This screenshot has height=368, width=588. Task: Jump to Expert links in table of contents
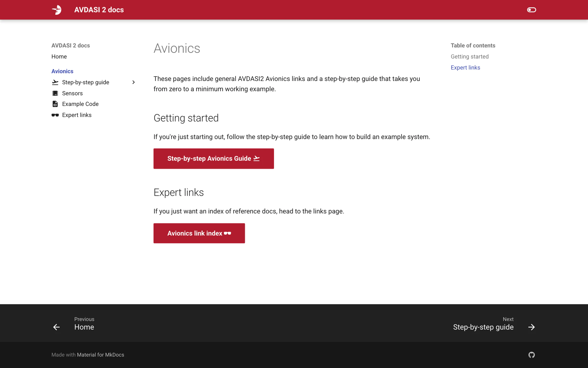pos(465,67)
